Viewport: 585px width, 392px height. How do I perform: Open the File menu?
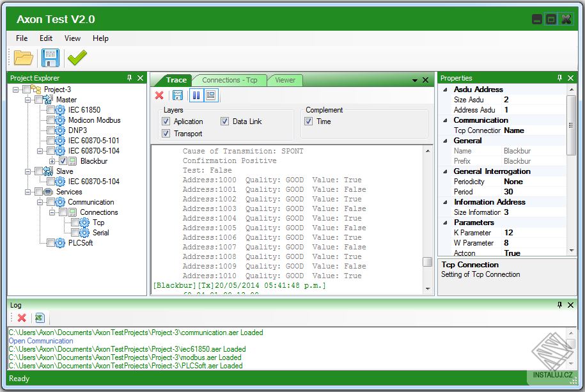[x=22, y=38]
